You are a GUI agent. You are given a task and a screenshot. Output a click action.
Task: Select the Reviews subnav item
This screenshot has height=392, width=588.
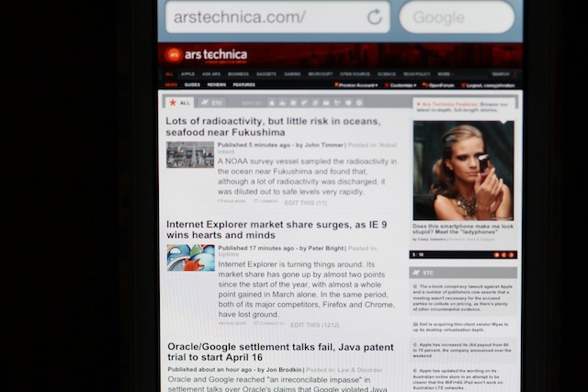coord(217,85)
